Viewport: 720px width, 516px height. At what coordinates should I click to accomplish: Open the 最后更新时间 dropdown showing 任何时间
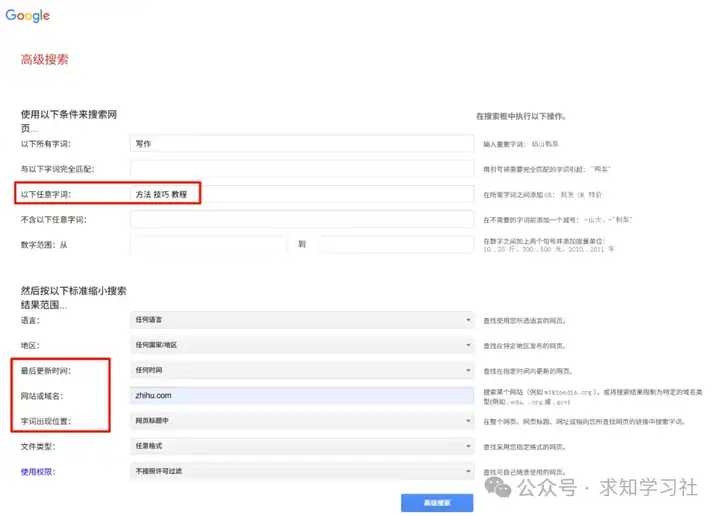tap(302, 370)
